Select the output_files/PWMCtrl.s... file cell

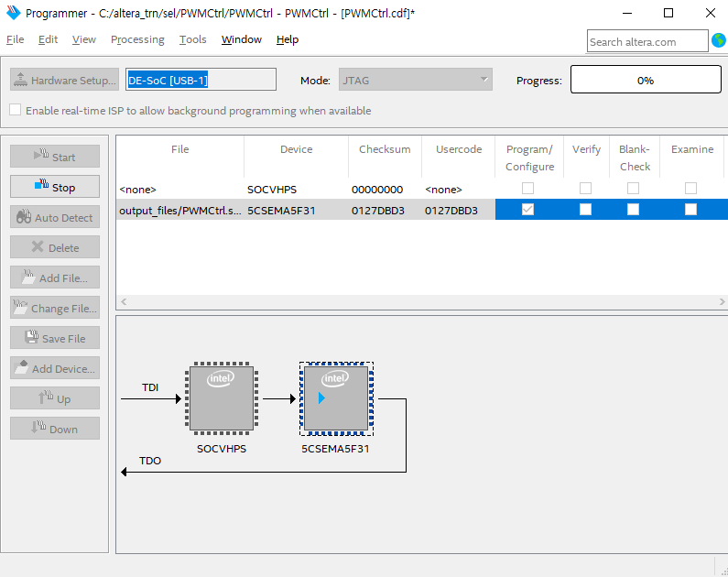180,211
